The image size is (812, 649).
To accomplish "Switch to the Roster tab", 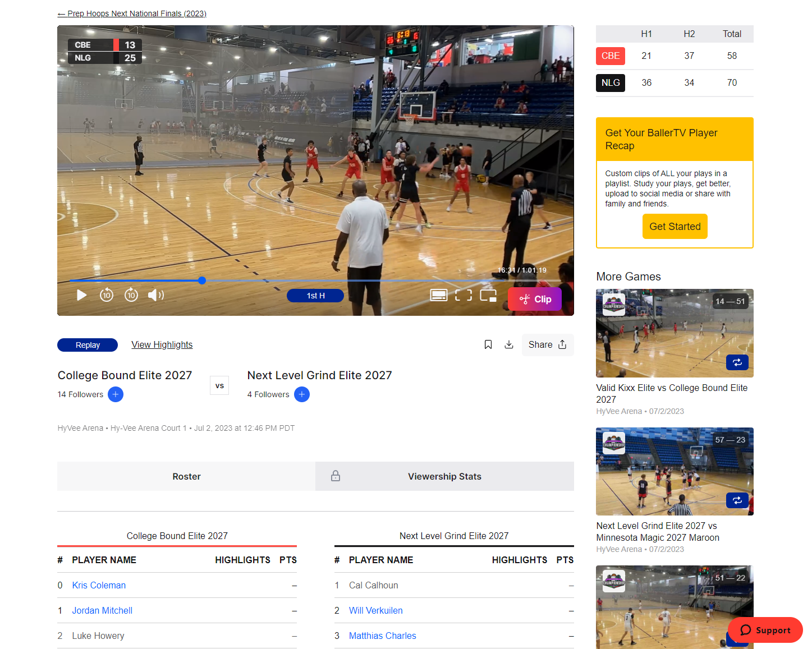I will tap(186, 476).
